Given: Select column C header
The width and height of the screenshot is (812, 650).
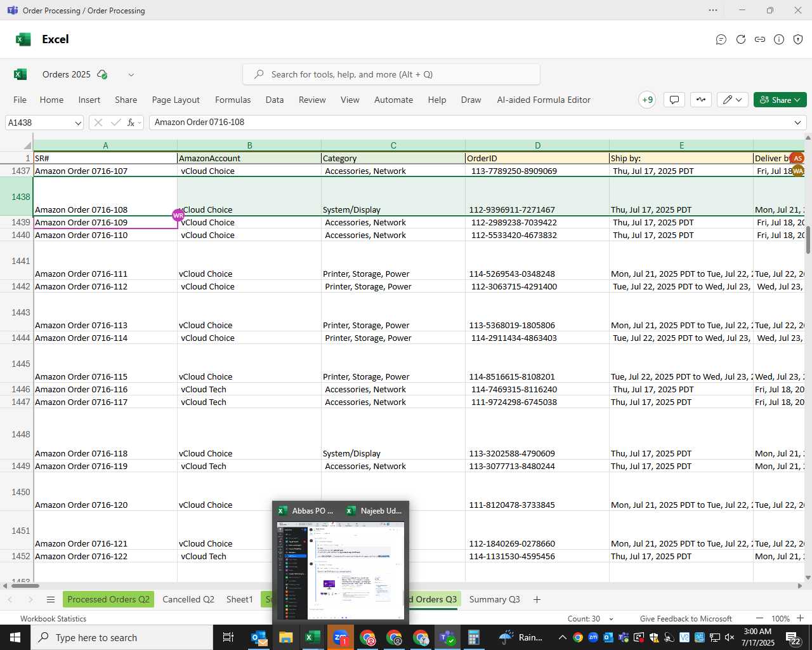Looking at the screenshot, I should point(393,145).
